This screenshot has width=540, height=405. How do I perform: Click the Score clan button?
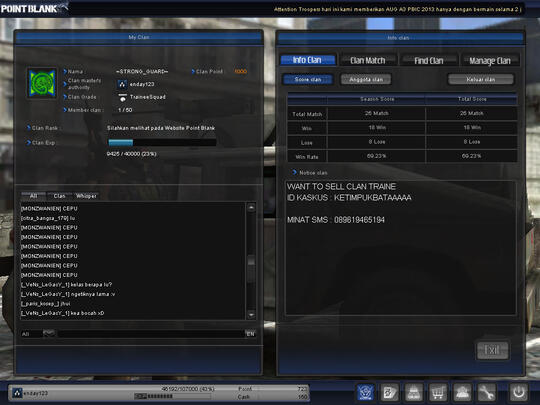[308, 80]
